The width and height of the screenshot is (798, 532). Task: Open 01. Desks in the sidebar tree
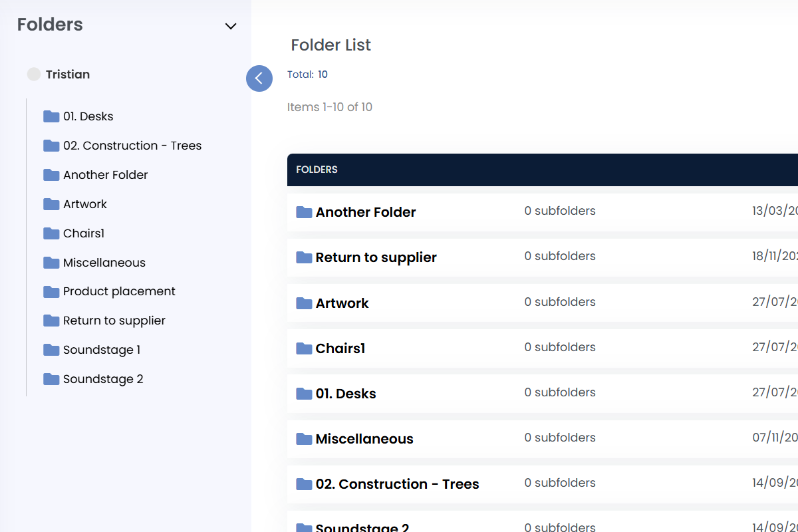[88, 116]
